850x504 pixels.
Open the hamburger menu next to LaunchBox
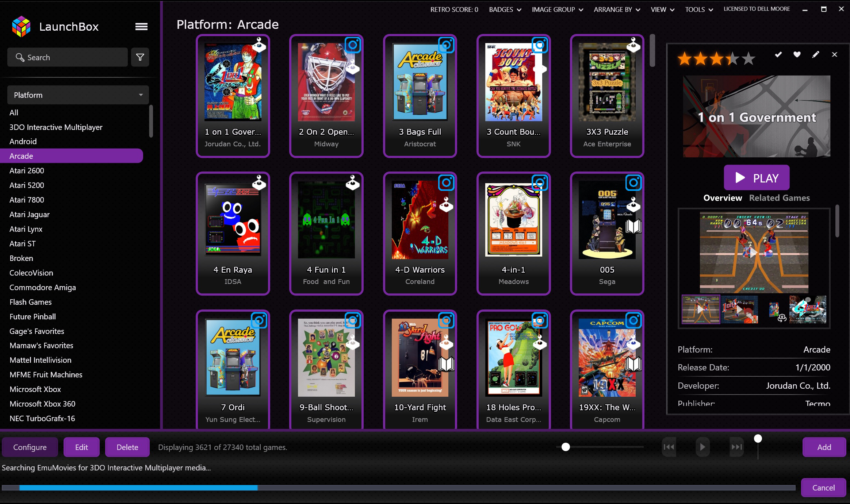coord(141,27)
